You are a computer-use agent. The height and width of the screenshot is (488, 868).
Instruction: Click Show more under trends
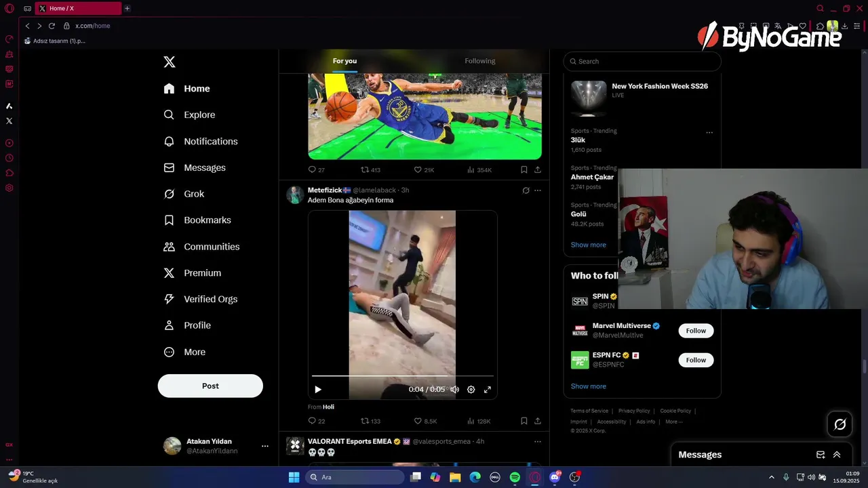coord(589,245)
